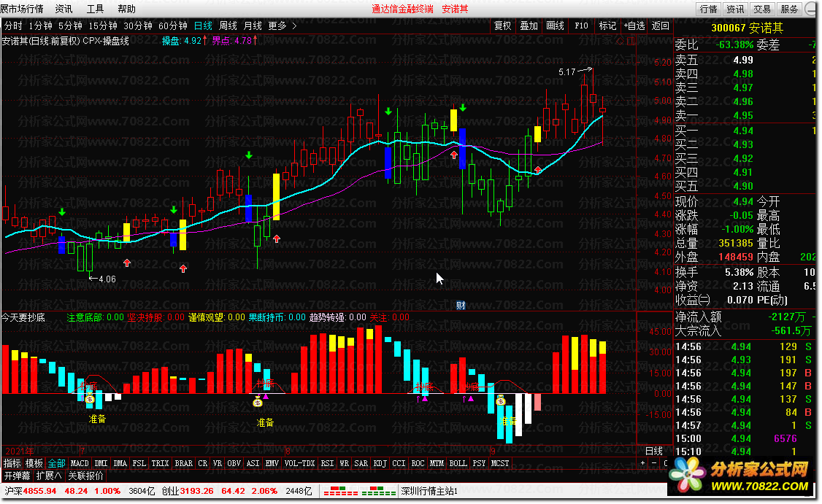The height and width of the screenshot is (504, 822).
Task: Click the 资讯 button at top right
Action: pos(735,9)
